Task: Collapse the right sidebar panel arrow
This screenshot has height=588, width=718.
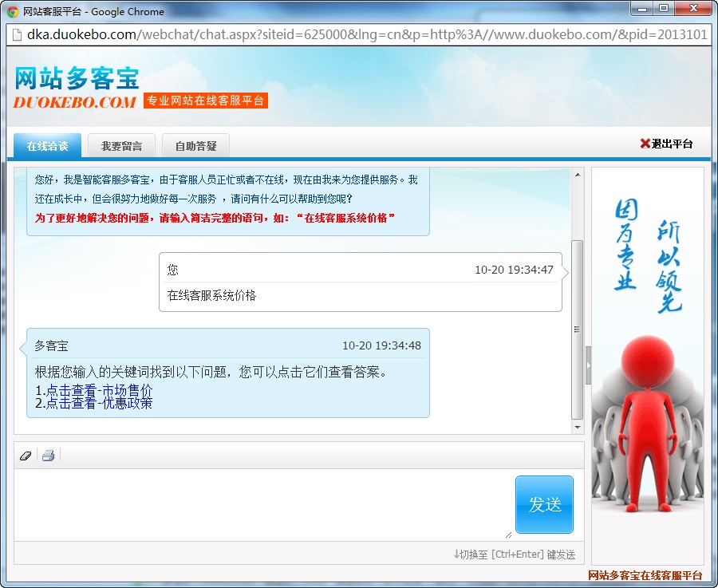Action: [589, 366]
